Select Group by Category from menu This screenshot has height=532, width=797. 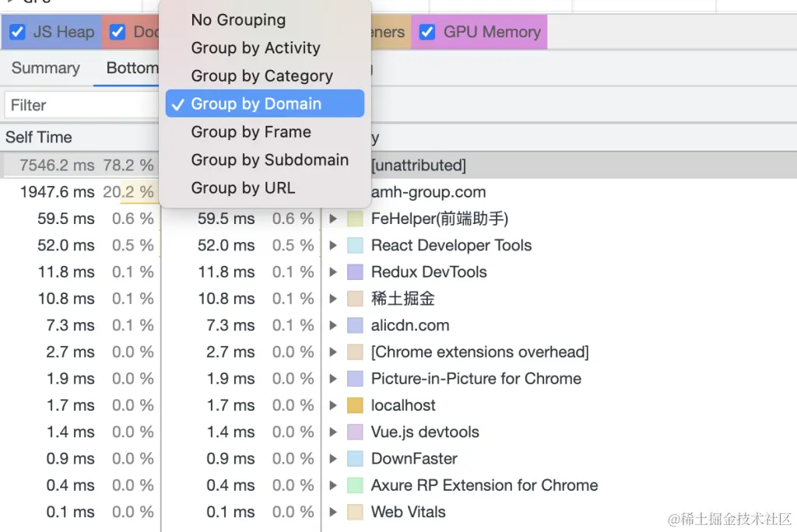[x=262, y=76]
